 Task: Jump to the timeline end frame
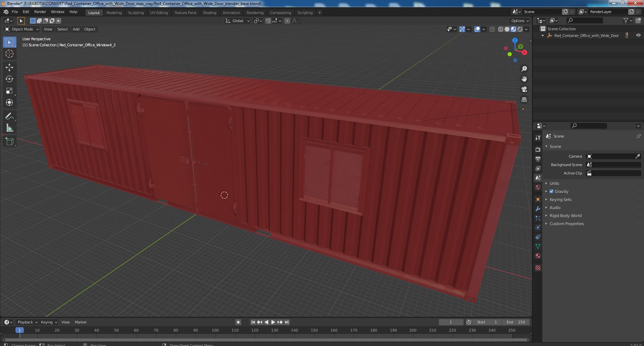(287, 322)
